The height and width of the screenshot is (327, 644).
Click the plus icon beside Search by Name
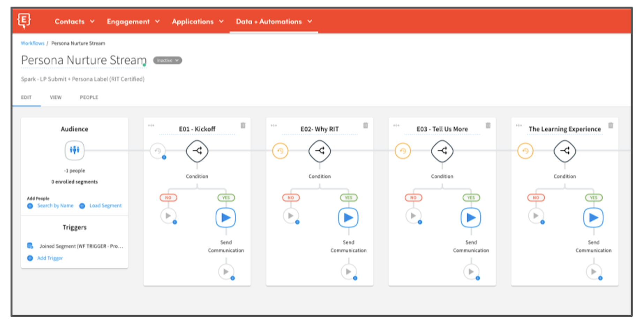30,206
